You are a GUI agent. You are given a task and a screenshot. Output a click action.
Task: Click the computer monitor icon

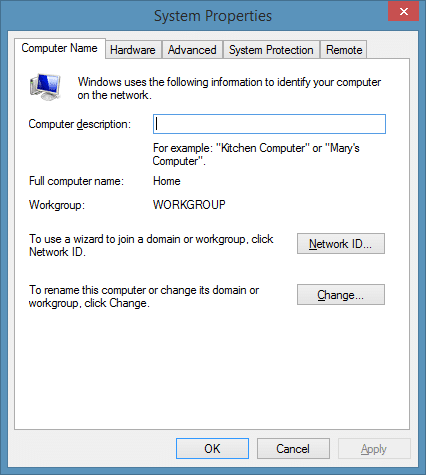45,87
